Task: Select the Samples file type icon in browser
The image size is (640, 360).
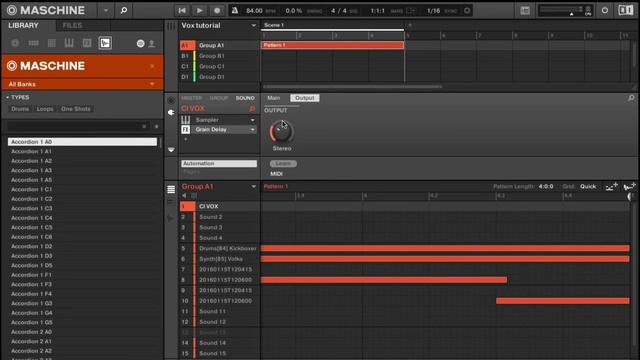Action: pos(105,43)
